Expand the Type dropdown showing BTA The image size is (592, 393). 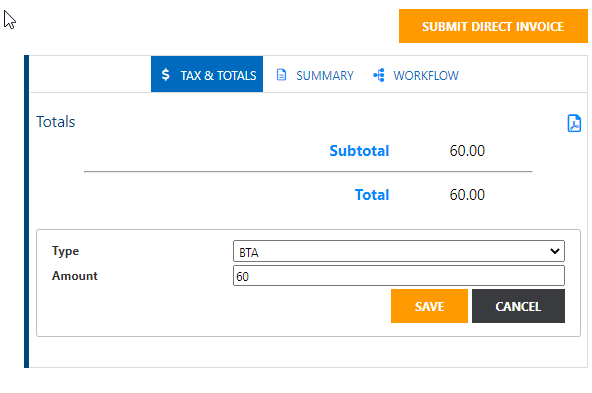399,251
